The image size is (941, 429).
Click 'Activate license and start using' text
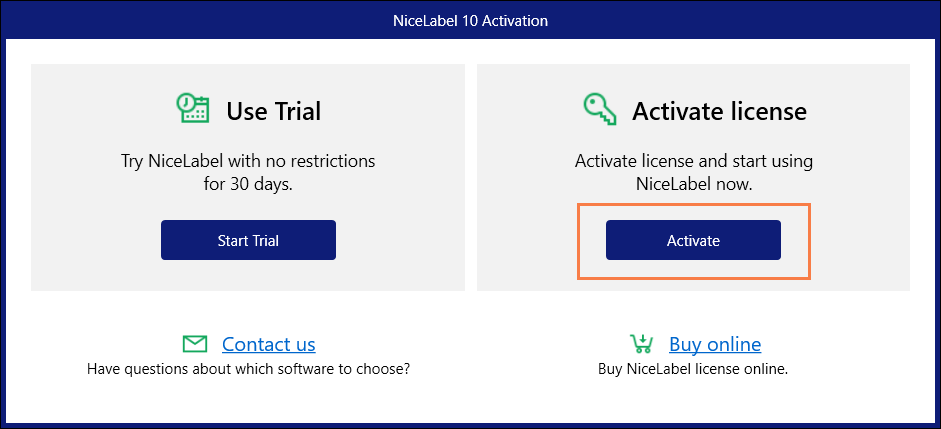694,161
